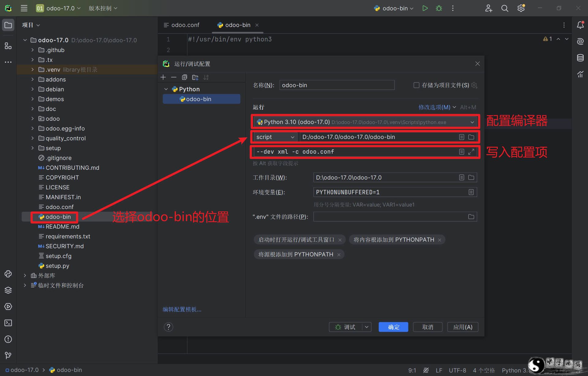The width and height of the screenshot is (588, 376).
Task: Remove the open run/debug tool window option
Action: pyautogui.click(x=340, y=240)
